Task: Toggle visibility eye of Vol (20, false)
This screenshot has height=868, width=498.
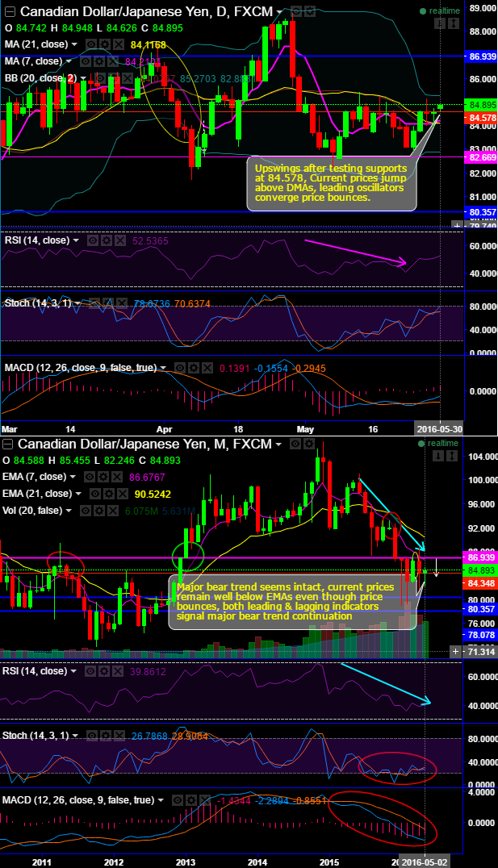Action: 86,511
